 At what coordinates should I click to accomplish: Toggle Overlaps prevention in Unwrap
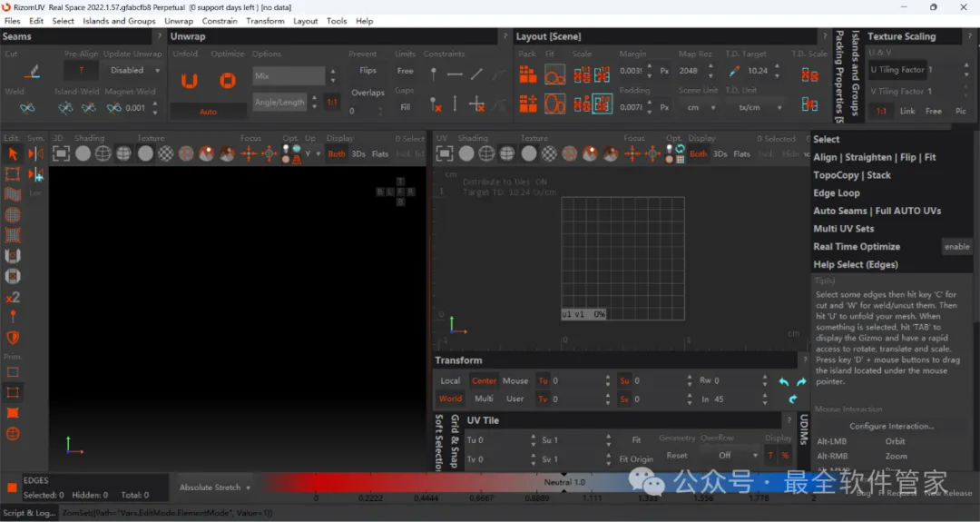(x=367, y=93)
